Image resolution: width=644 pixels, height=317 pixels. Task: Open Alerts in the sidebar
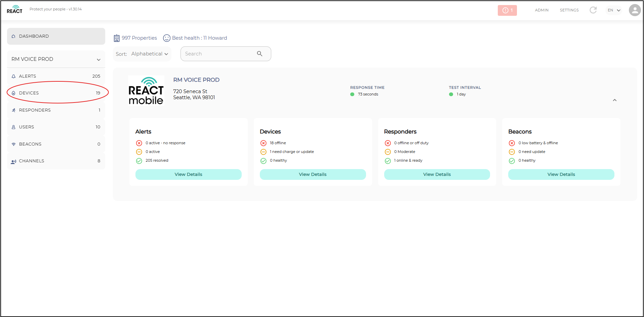[x=56, y=76]
